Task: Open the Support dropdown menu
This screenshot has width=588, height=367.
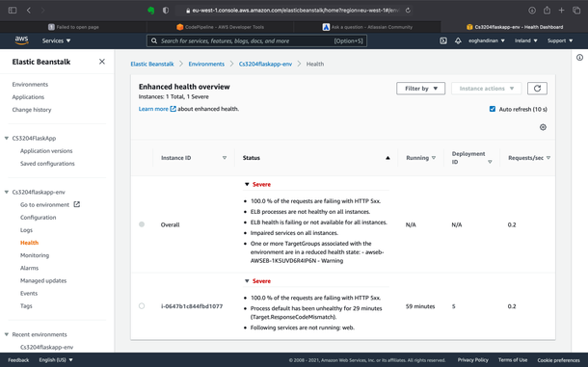Action: pyautogui.click(x=560, y=40)
